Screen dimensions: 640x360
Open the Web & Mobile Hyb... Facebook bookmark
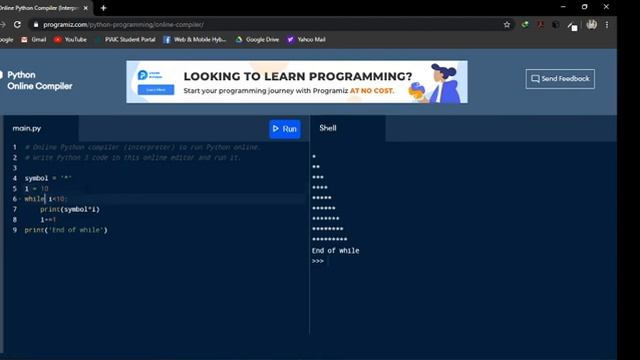(x=195, y=40)
